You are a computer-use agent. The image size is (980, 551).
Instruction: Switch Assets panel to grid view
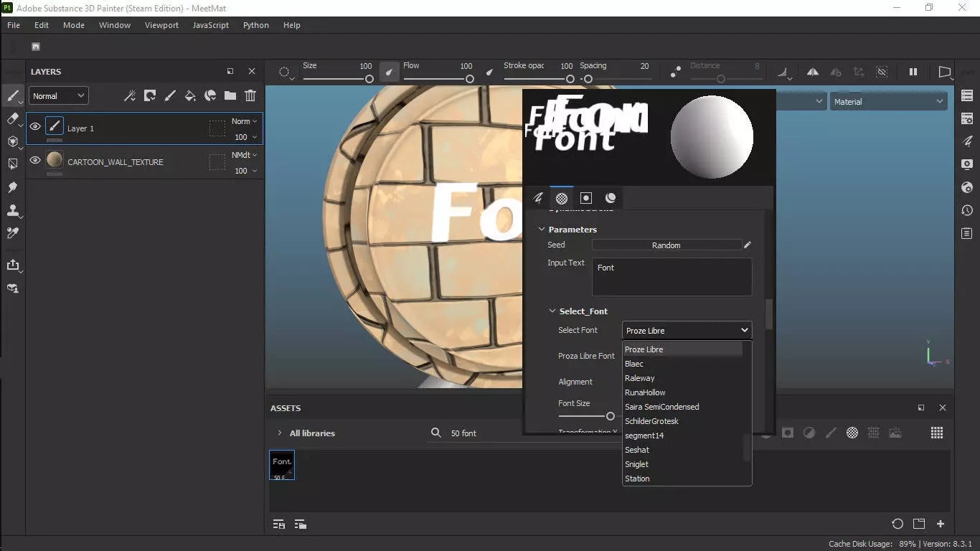(937, 433)
